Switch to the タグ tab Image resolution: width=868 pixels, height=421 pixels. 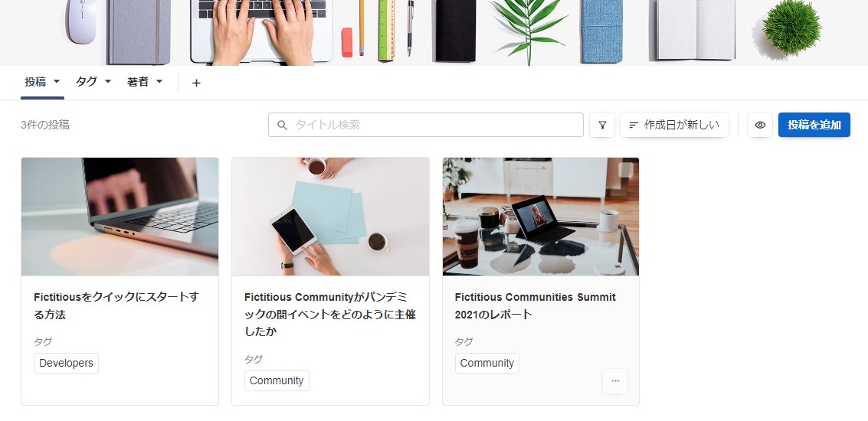tap(87, 82)
